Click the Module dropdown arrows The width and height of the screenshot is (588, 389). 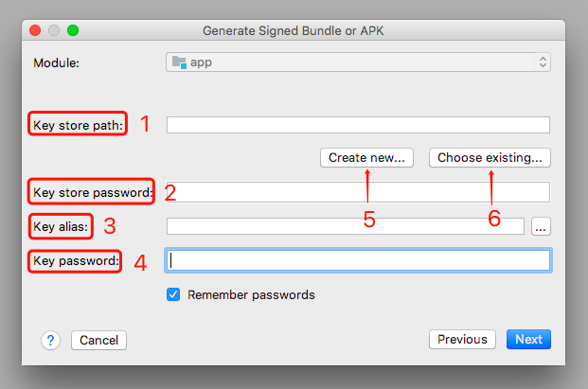(x=543, y=62)
